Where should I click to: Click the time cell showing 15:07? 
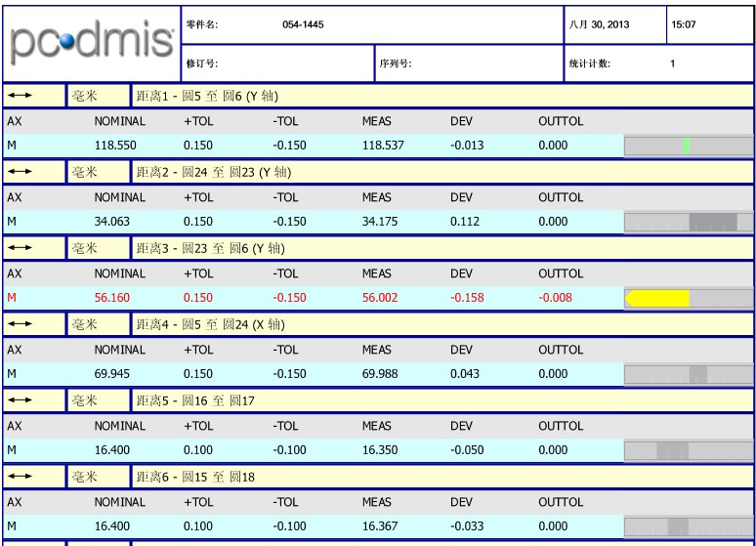683,25
